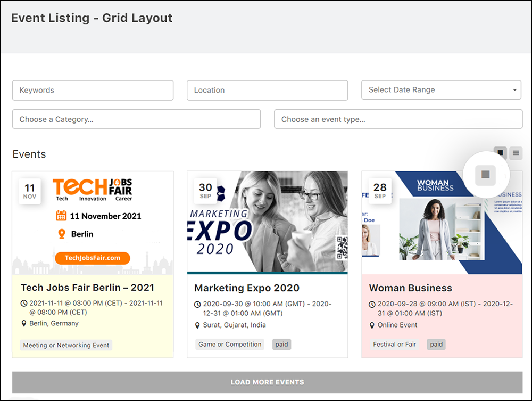Focus the Location search field
Image resolution: width=532 pixels, height=401 pixels.
click(268, 91)
